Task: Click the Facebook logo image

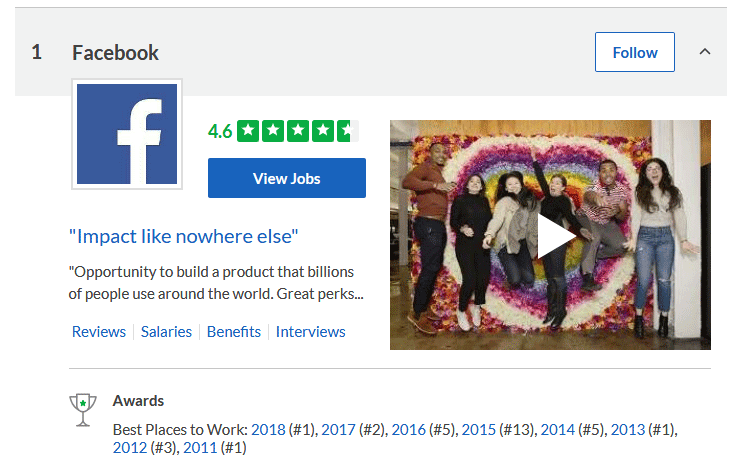Action: 127,134
